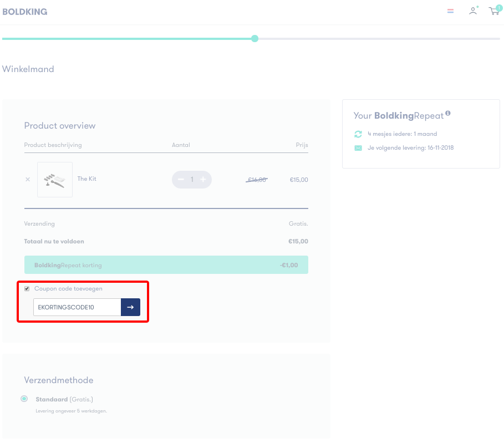Select the Standaard shipping radio button
The height and width of the screenshot is (448, 504).
[x=24, y=399]
